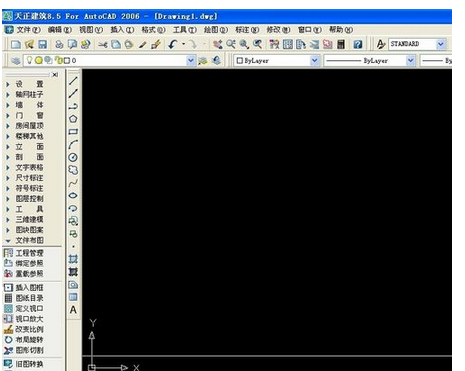
Task: Click the Plot Preview icon
Action: [72, 44]
